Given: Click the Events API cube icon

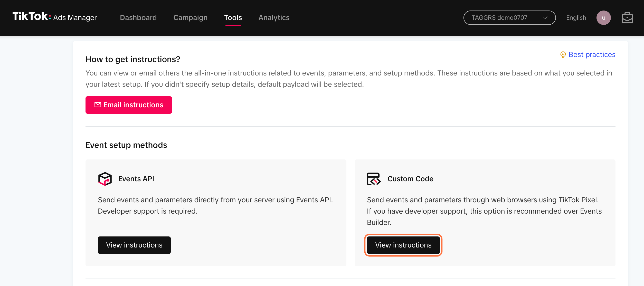Looking at the screenshot, I should (x=105, y=179).
